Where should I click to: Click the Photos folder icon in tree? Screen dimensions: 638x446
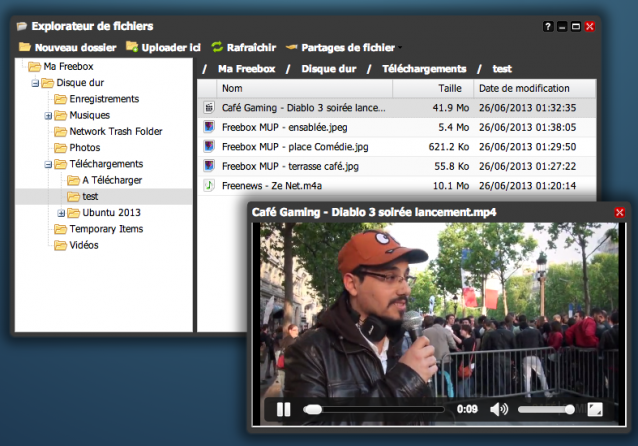pyautogui.click(x=60, y=148)
